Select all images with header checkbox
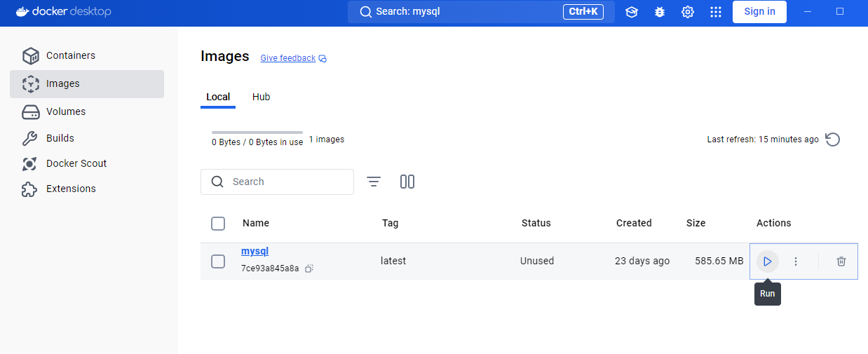The height and width of the screenshot is (354, 868). [218, 224]
